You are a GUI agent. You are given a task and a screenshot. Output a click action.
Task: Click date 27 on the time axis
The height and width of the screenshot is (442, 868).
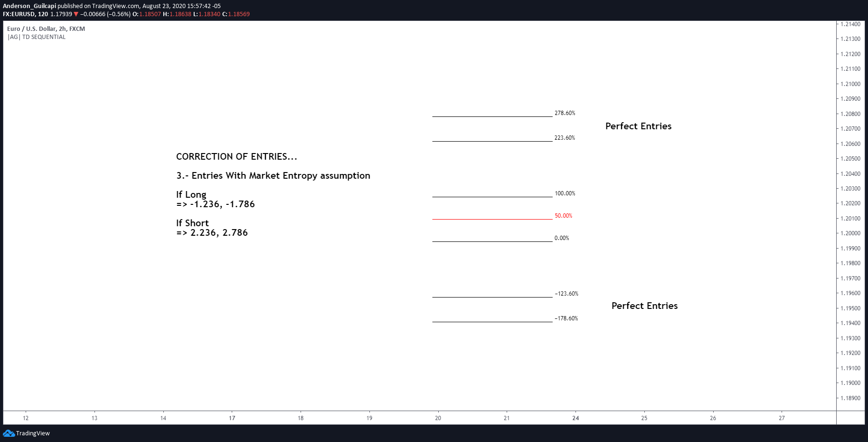782,418
